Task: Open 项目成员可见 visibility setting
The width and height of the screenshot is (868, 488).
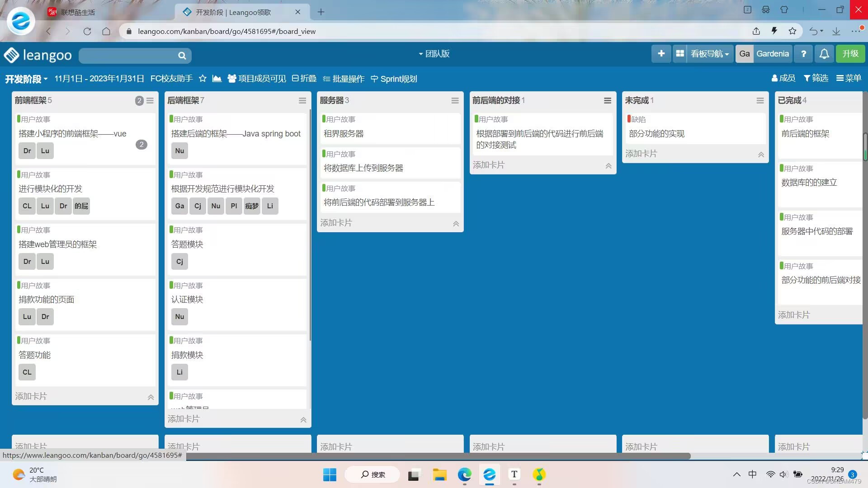Action: tap(257, 79)
